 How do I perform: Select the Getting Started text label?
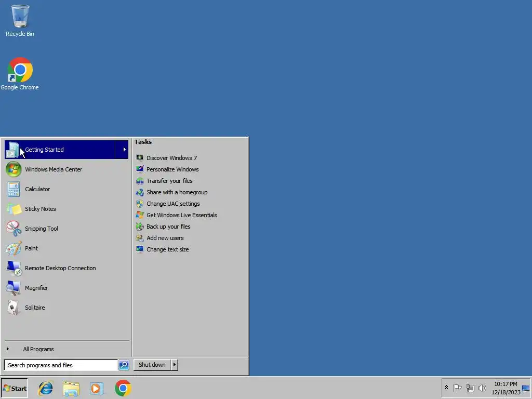click(44, 150)
